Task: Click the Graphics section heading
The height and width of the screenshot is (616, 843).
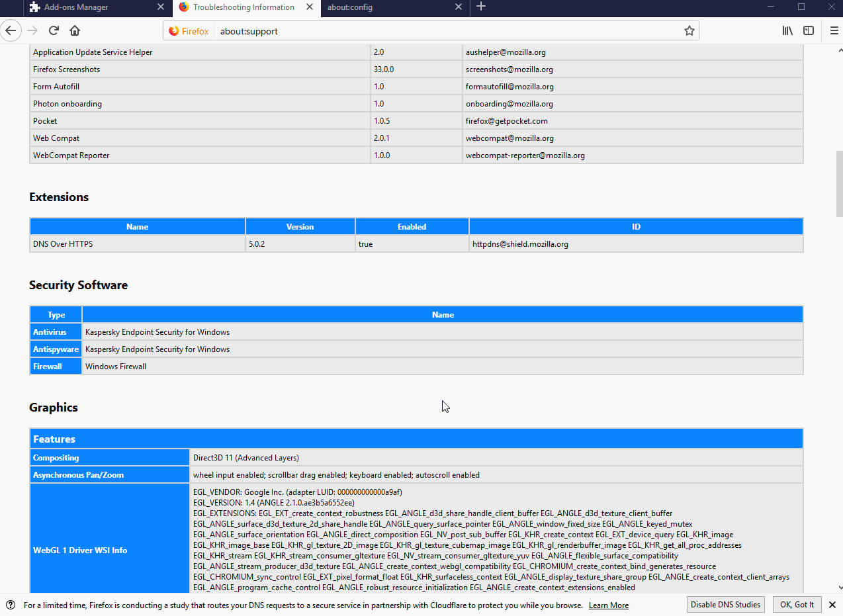Action: tap(54, 408)
